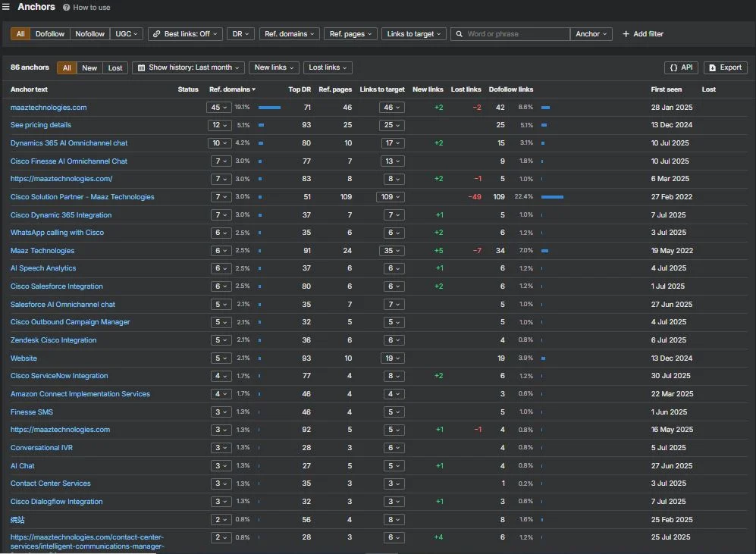The width and height of the screenshot is (756, 554).
Task: Click the Top DR column header
Action: (x=300, y=89)
